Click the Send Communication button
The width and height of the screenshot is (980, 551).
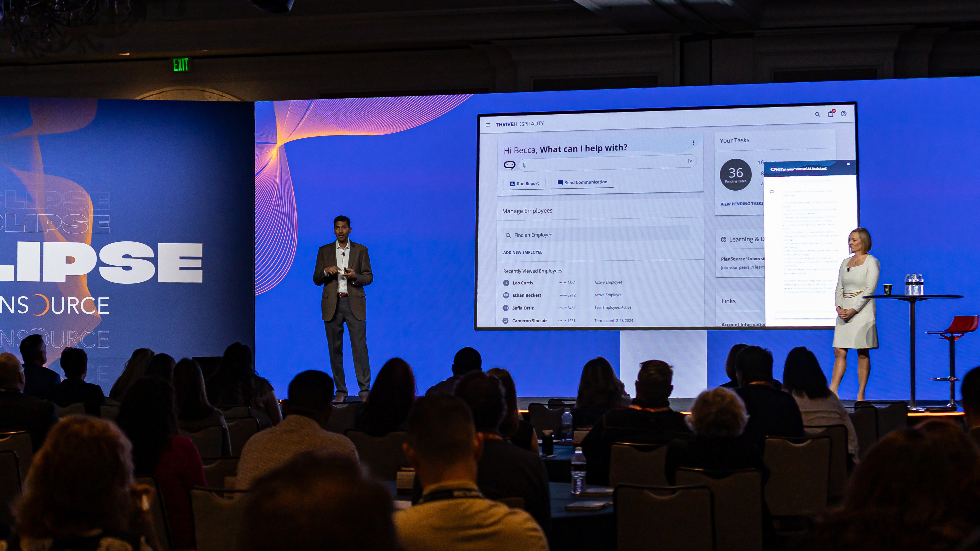pyautogui.click(x=582, y=183)
